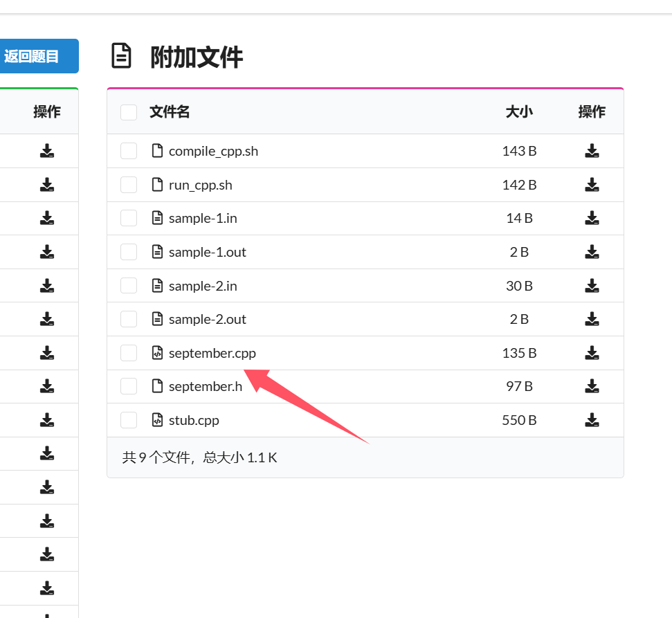
Task: Download the run_cpp.sh file
Action: coord(592,185)
